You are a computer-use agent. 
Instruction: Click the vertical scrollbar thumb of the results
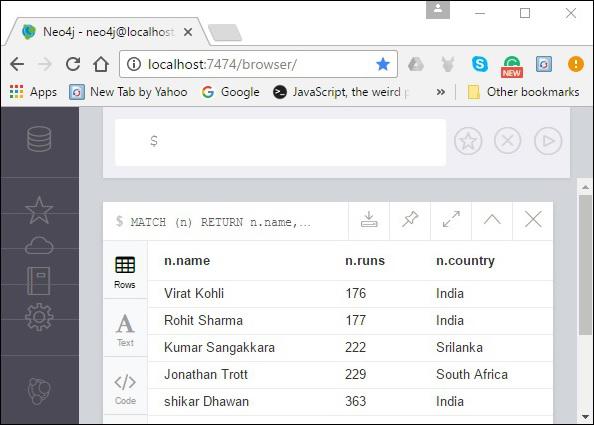click(x=585, y=265)
